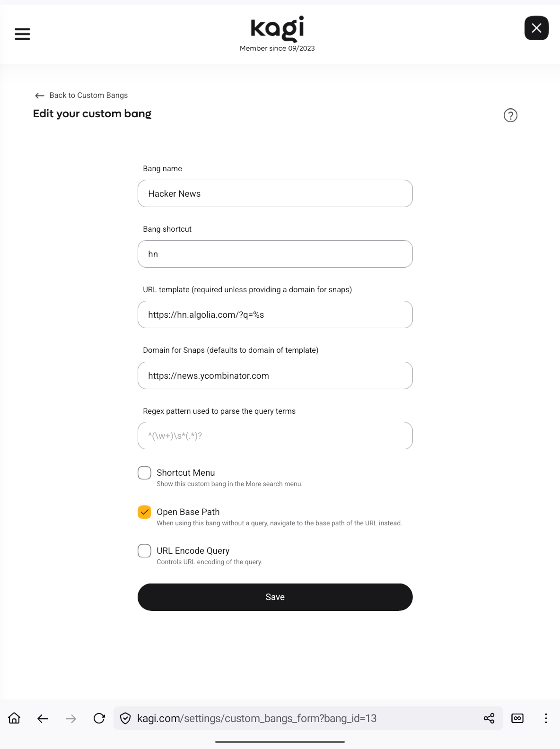Click the Kagi logo
560x749 pixels.
click(x=277, y=28)
